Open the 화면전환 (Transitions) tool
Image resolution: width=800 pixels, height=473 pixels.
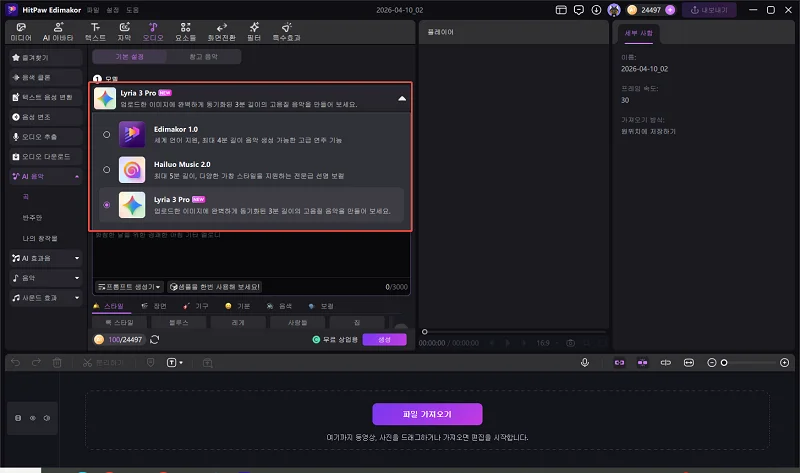click(x=221, y=32)
